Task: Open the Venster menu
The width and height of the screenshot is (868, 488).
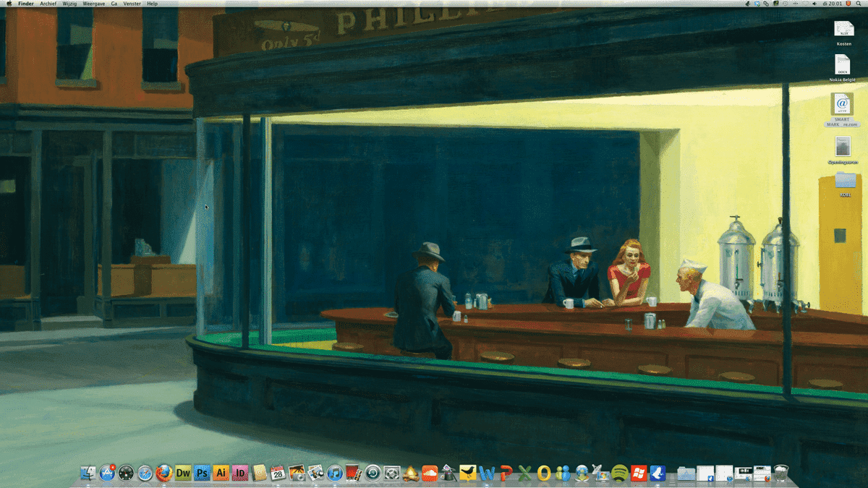Action: (x=132, y=4)
